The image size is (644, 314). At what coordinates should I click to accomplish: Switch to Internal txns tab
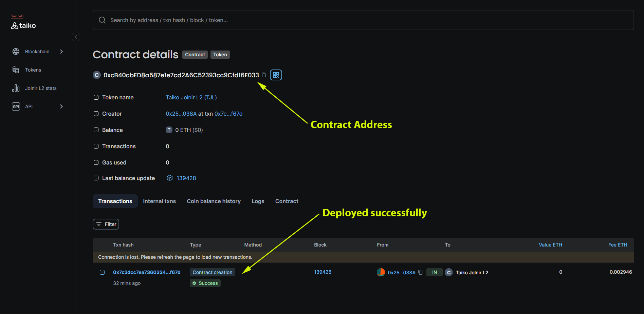tap(160, 201)
